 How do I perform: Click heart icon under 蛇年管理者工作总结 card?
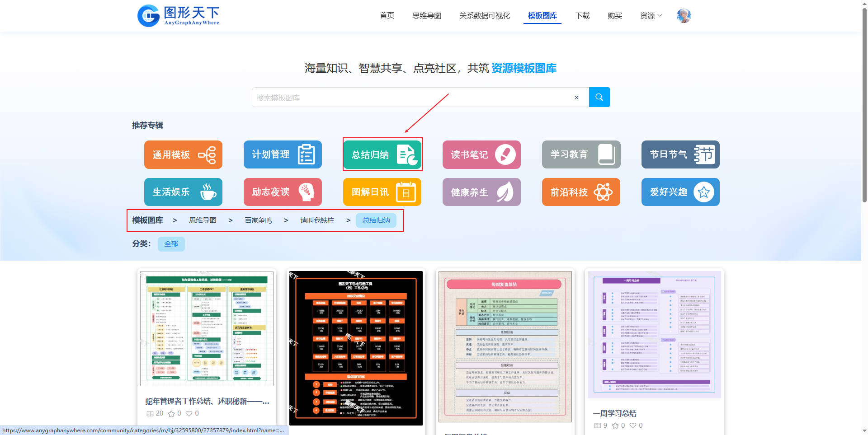coord(189,413)
